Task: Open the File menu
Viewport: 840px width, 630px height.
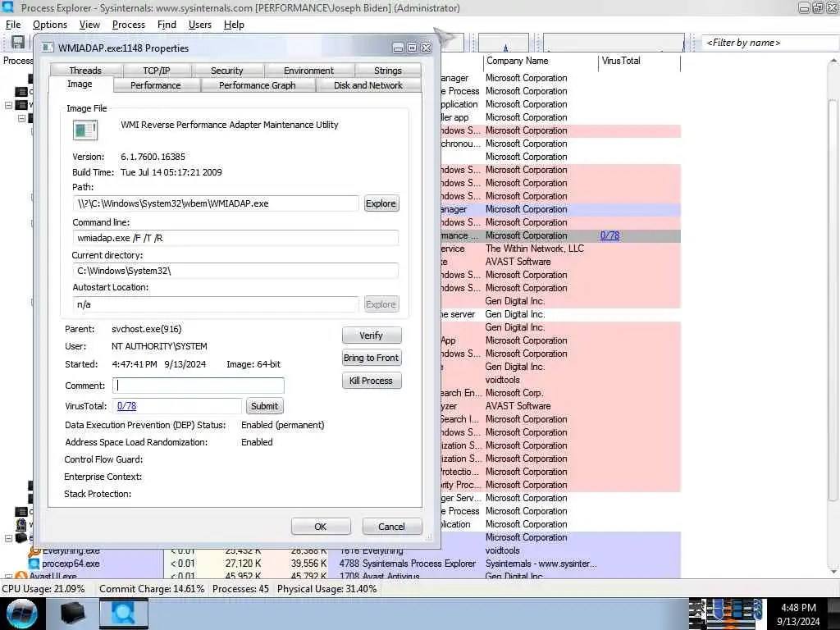Action: pos(13,25)
